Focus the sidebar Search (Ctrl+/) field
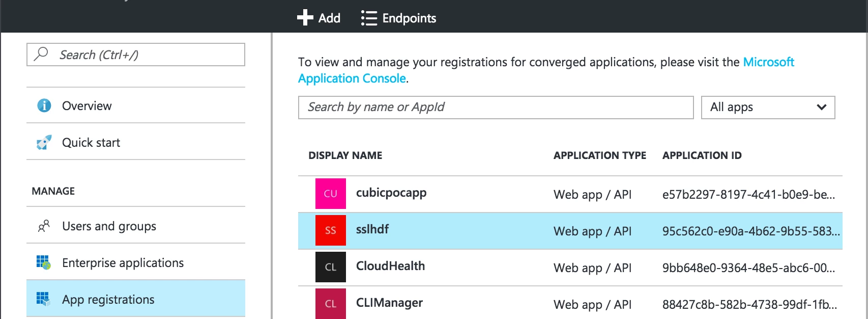Image resolution: width=868 pixels, height=319 pixels. tap(136, 55)
